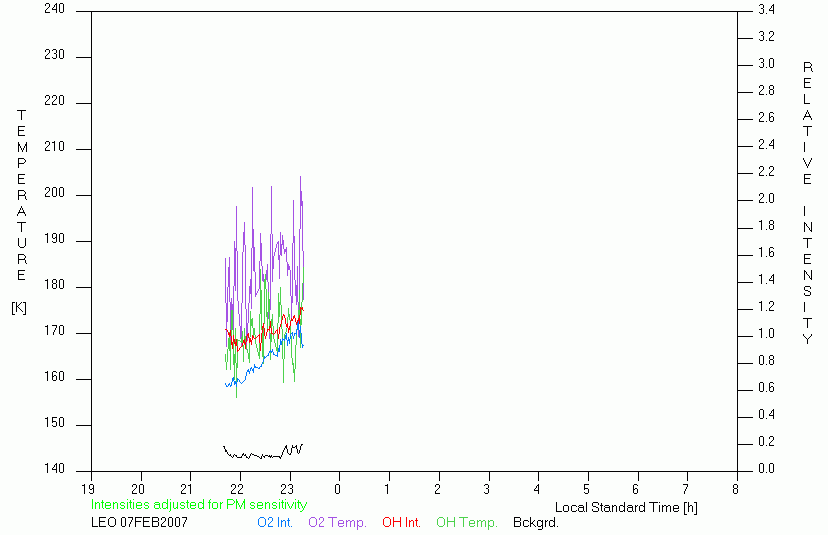Click the 0.0 relative intensity tick label
828x535 pixels.
tap(766, 468)
